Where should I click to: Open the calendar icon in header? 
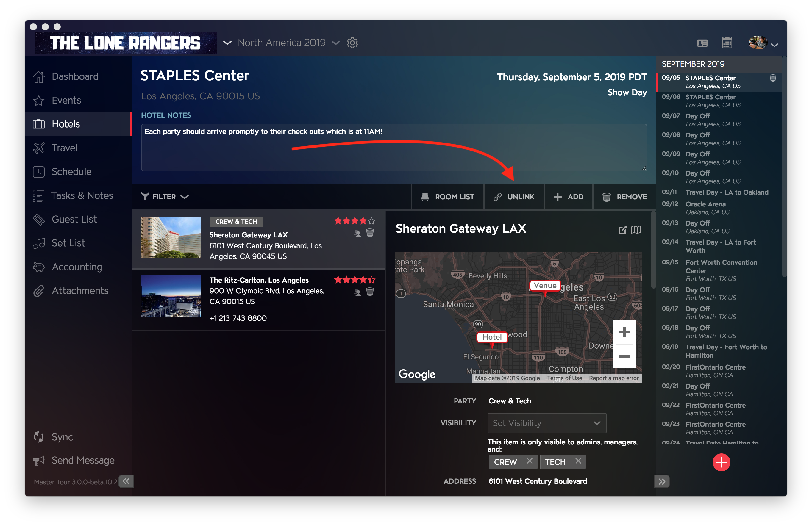pos(727,43)
